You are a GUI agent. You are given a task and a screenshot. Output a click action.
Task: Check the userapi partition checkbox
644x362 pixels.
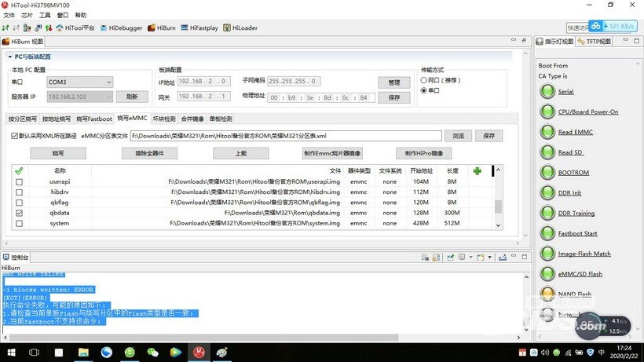(20, 182)
